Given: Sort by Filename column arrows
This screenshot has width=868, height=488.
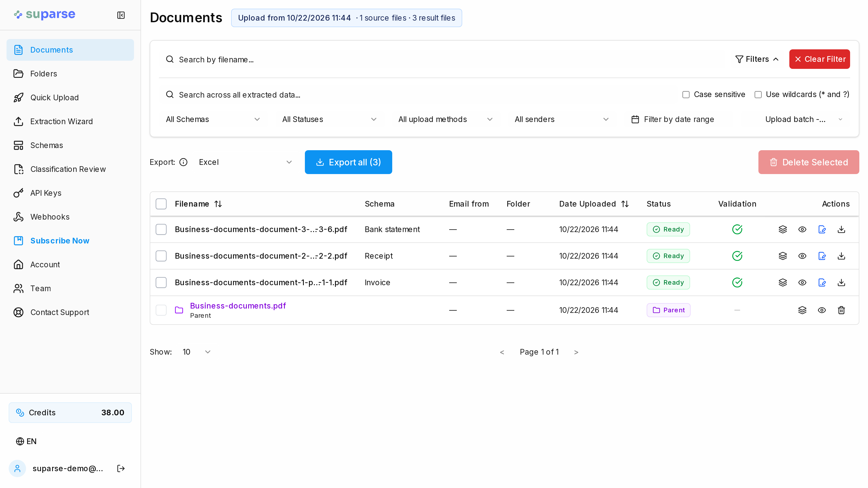Looking at the screenshot, I should 218,204.
